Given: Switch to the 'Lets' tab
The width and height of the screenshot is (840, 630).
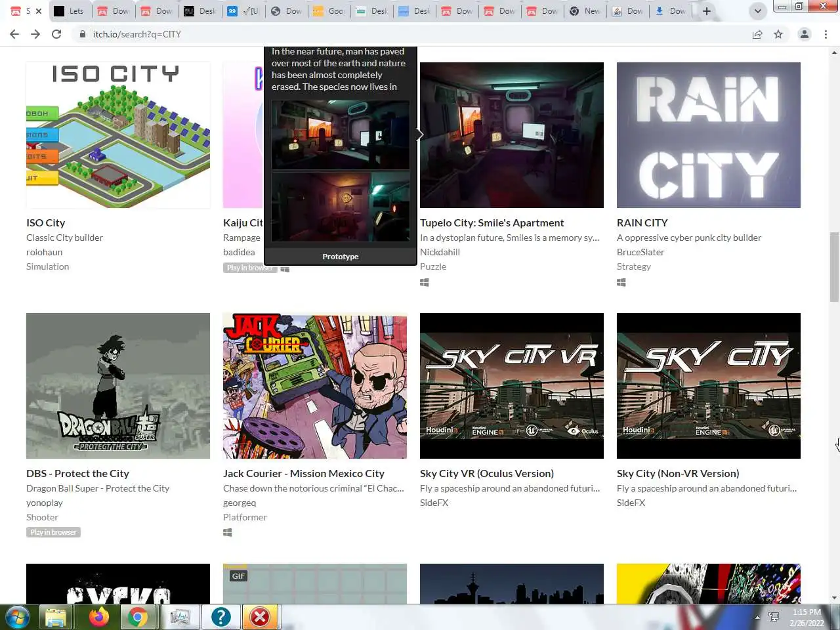Looking at the screenshot, I should pos(70,11).
